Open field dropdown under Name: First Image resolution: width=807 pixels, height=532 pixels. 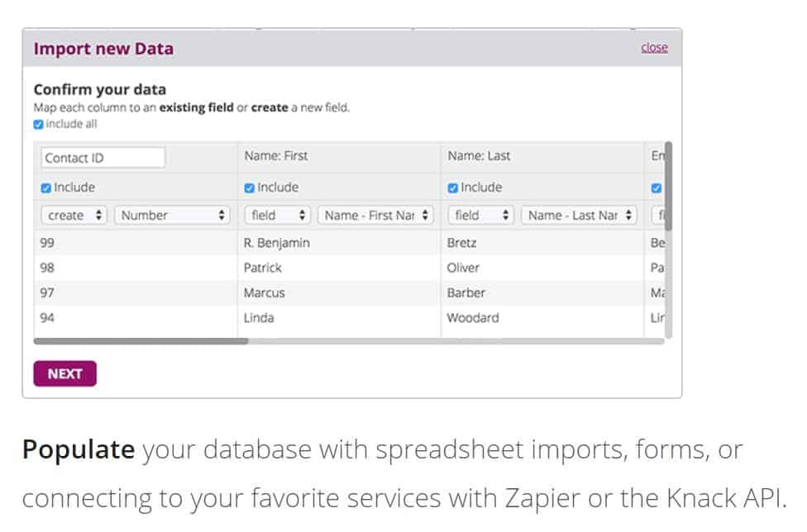pyautogui.click(x=278, y=216)
